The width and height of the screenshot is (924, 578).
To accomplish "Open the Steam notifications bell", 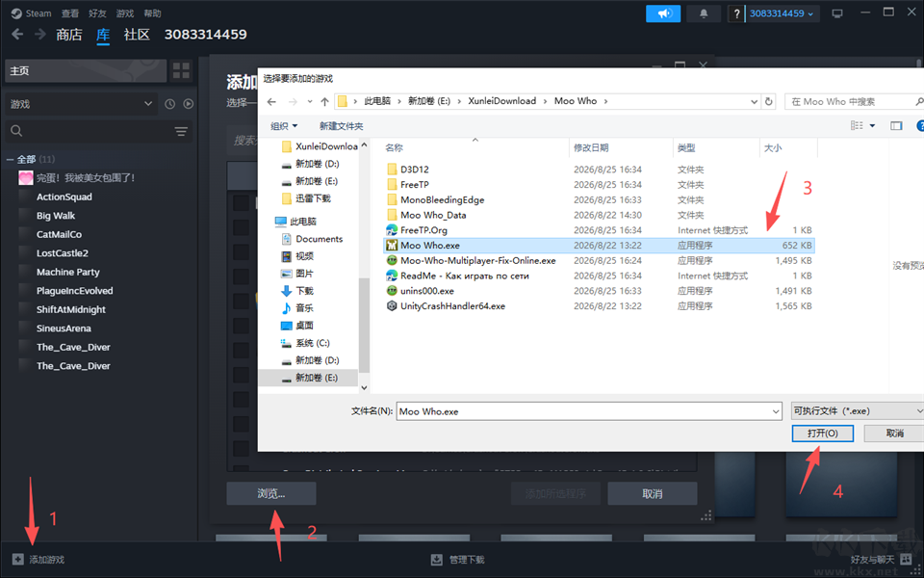I will tap(704, 13).
